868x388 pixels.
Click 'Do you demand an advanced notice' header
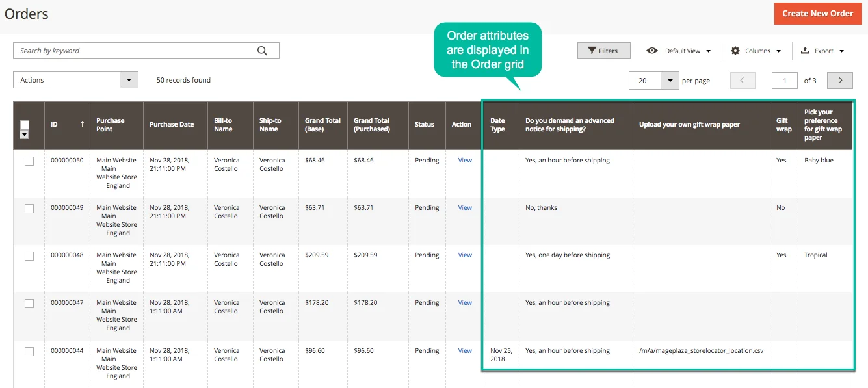pos(575,125)
